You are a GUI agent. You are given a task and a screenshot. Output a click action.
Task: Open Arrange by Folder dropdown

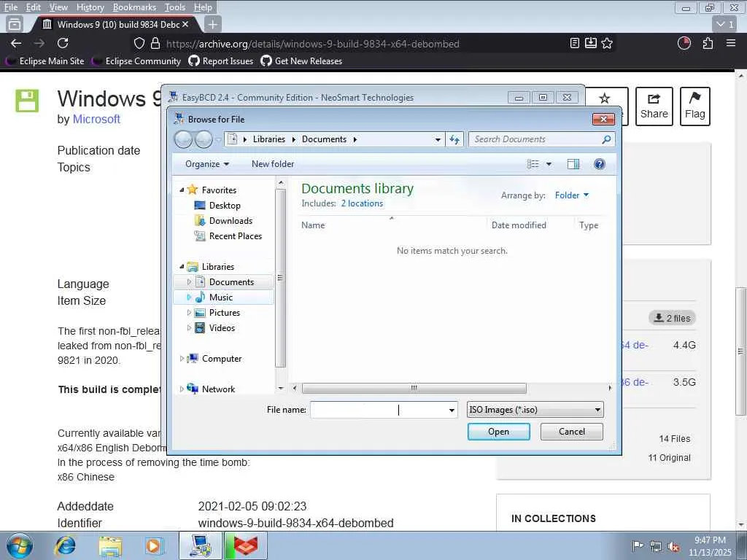tap(572, 195)
